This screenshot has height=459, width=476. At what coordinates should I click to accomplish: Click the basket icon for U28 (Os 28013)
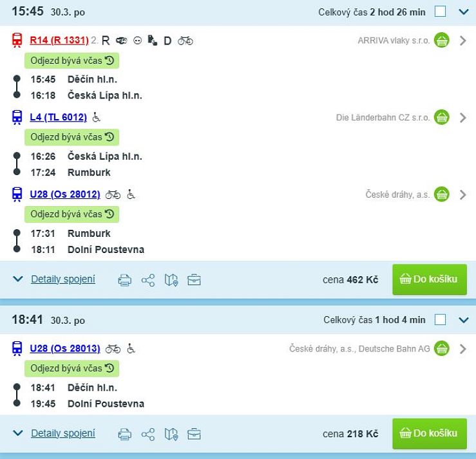(441, 349)
